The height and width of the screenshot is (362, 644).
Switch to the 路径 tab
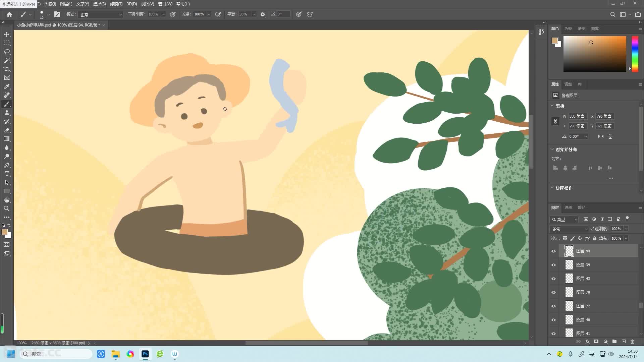581,207
